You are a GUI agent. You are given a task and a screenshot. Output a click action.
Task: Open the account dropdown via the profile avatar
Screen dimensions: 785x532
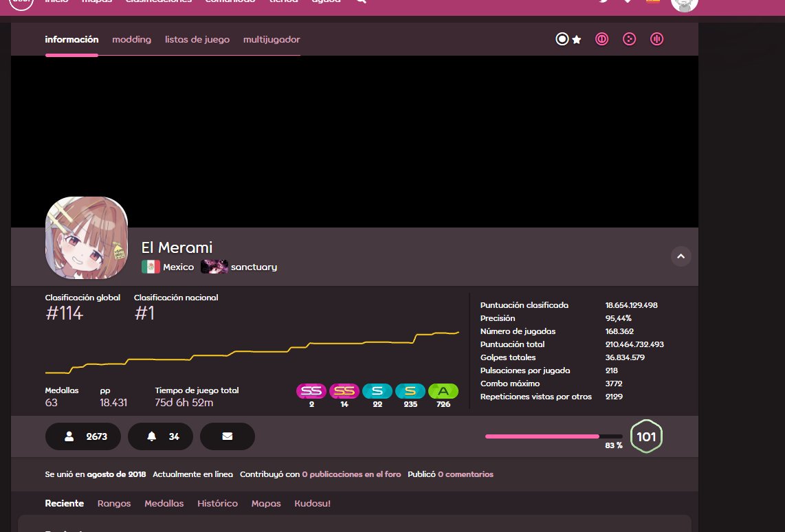pos(683,5)
